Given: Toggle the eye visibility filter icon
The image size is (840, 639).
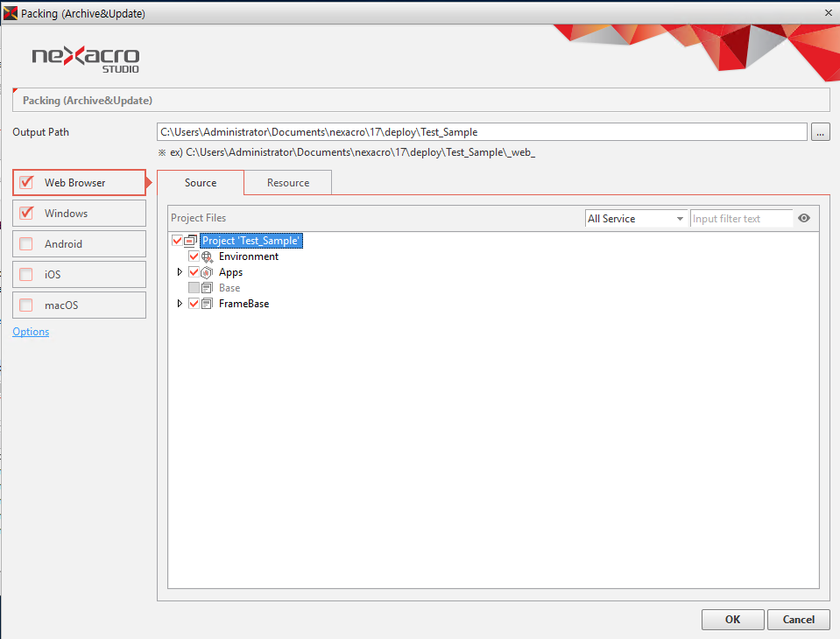Looking at the screenshot, I should click(804, 219).
